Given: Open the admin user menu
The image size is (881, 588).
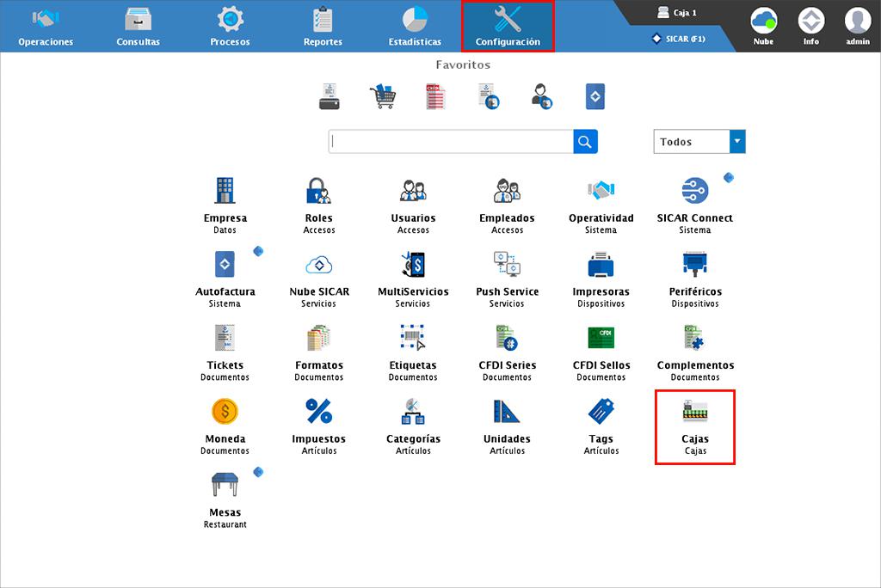Looking at the screenshot, I should 857,26.
